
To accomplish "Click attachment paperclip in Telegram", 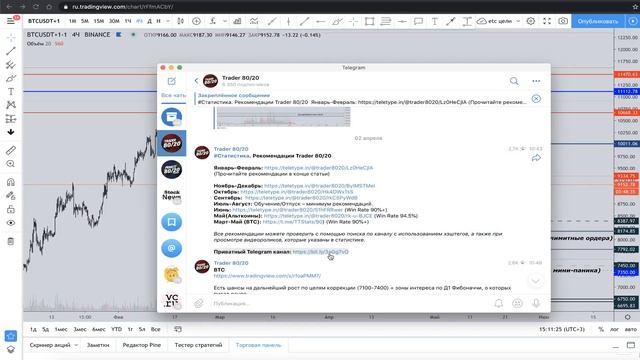I will click(x=198, y=303).
